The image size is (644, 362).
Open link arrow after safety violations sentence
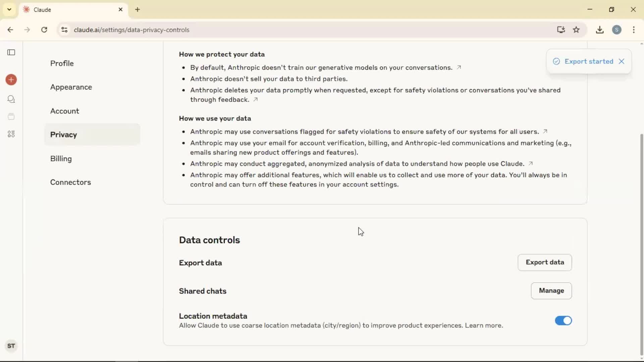click(x=545, y=131)
